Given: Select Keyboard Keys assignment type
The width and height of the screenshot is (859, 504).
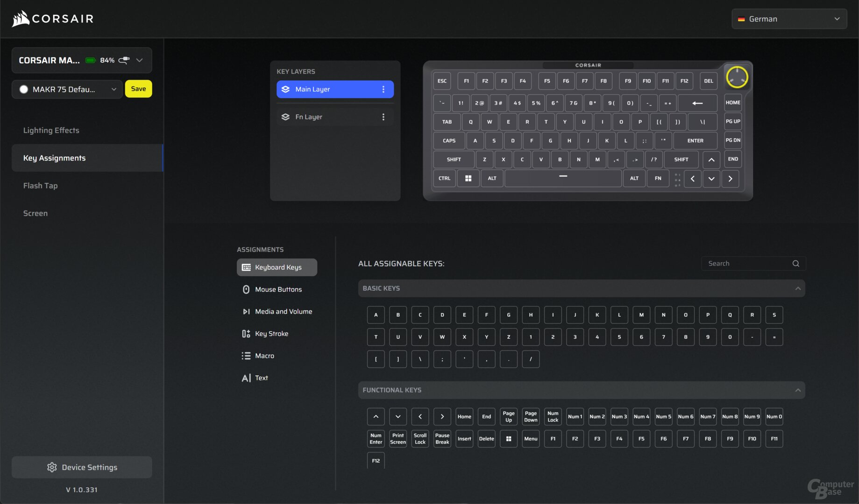Looking at the screenshot, I should 277,267.
